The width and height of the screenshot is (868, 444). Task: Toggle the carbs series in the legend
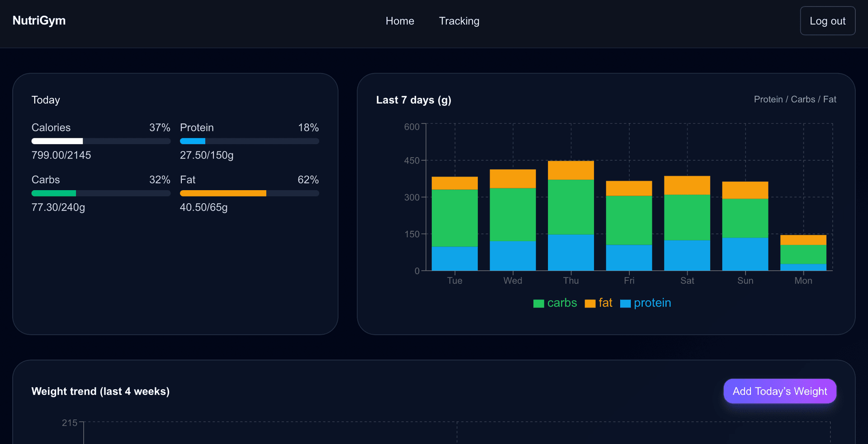click(x=555, y=303)
